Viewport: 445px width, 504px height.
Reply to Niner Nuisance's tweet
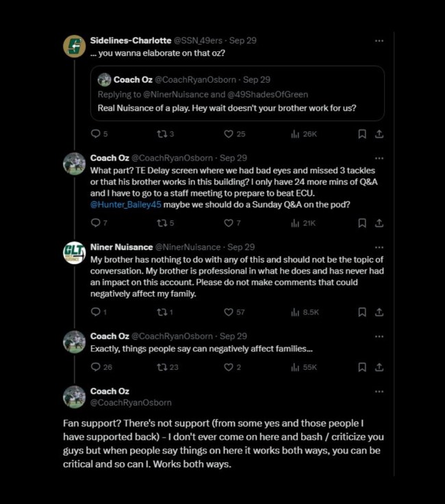coord(95,312)
